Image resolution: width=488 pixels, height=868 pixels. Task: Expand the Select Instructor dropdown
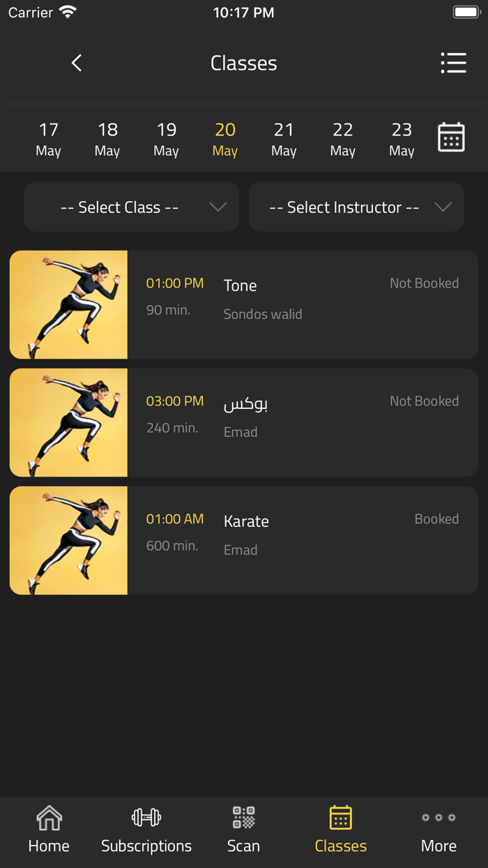tap(356, 207)
